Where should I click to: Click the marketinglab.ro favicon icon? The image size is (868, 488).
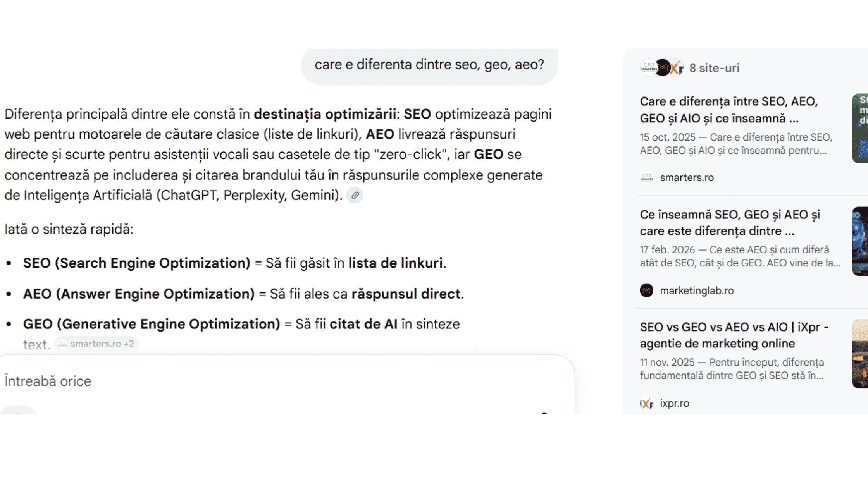click(x=646, y=290)
